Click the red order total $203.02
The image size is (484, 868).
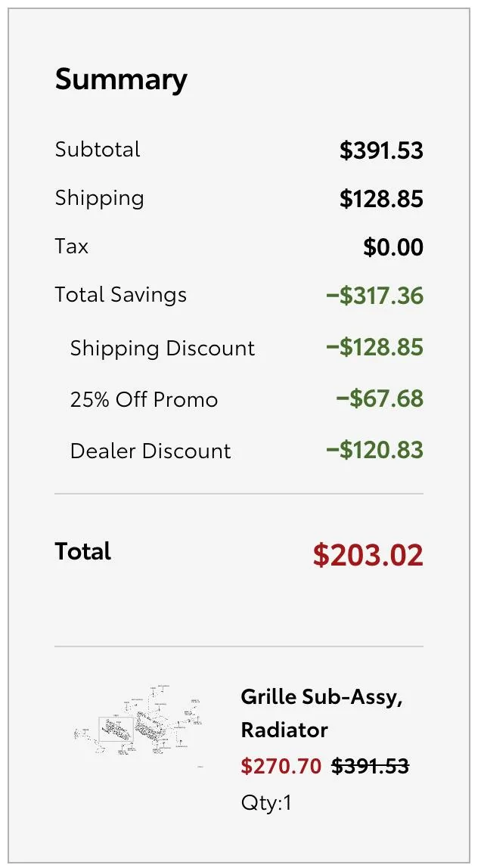368,555
